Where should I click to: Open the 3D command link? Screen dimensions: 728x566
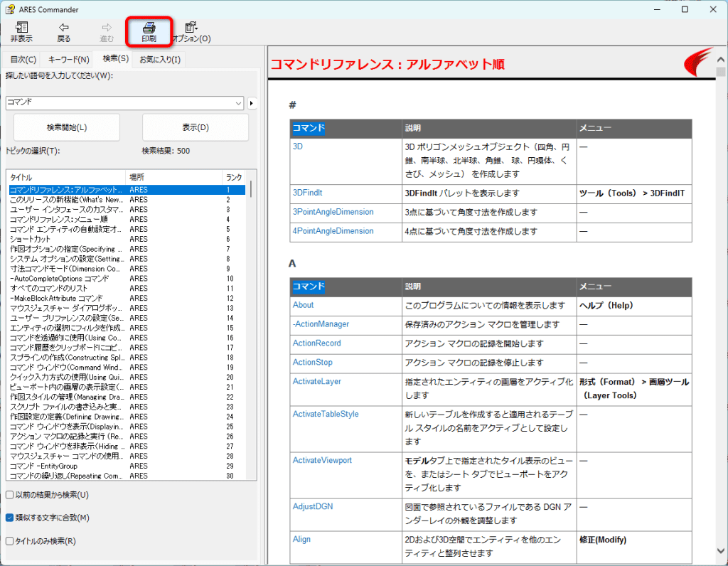click(x=298, y=146)
